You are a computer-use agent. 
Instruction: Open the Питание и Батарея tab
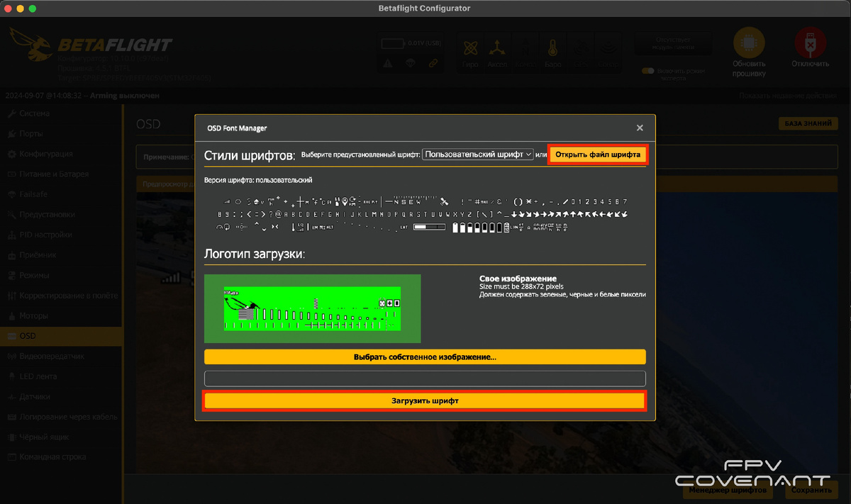61,174
